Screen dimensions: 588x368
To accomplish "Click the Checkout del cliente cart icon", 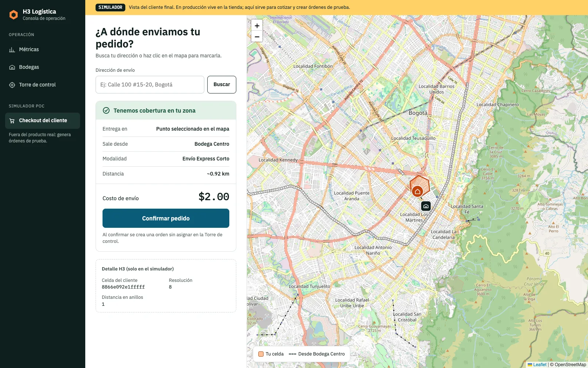I will (12, 120).
